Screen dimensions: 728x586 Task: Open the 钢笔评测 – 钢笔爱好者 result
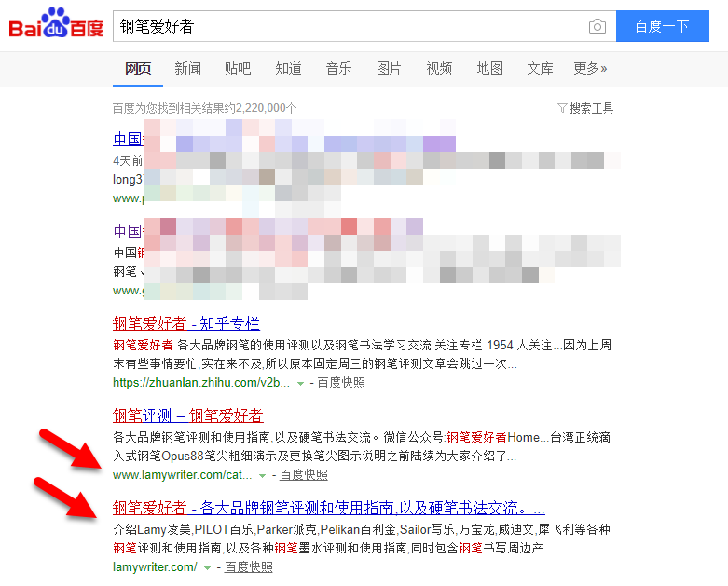pos(188,416)
